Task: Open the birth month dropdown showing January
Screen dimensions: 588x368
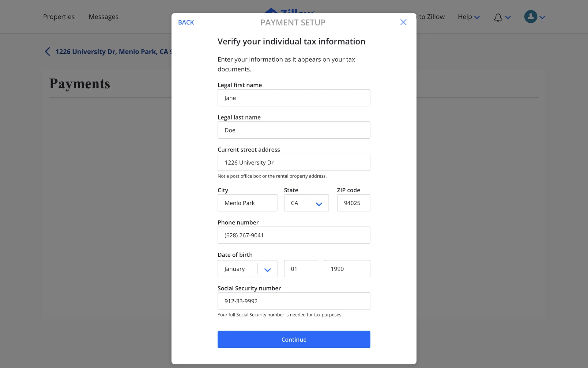Action: coord(247,269)
